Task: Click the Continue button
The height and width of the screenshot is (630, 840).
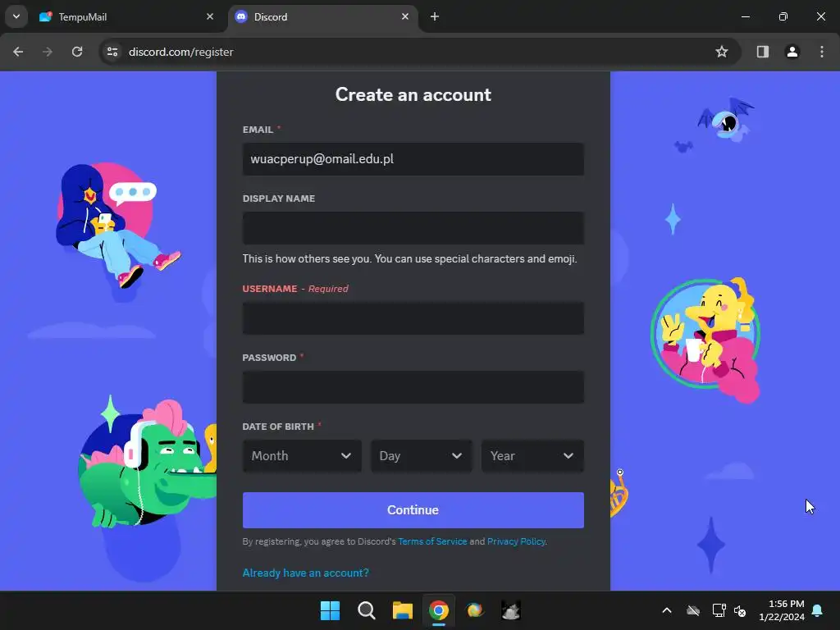Action: tap(413, 510)
